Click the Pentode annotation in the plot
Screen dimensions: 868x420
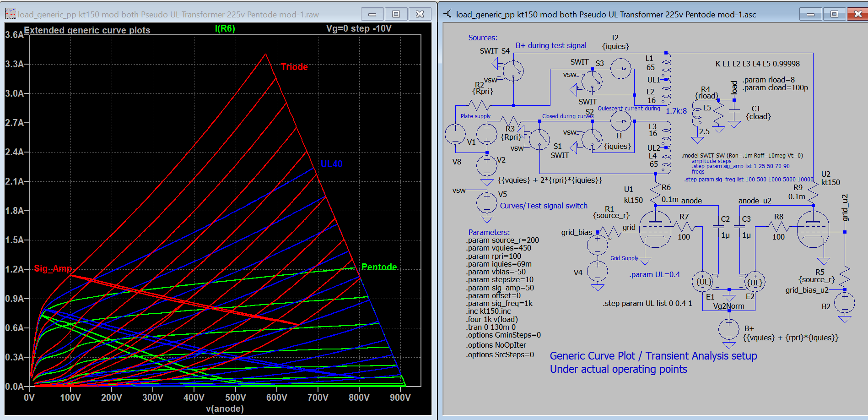(x=379, y=267)
